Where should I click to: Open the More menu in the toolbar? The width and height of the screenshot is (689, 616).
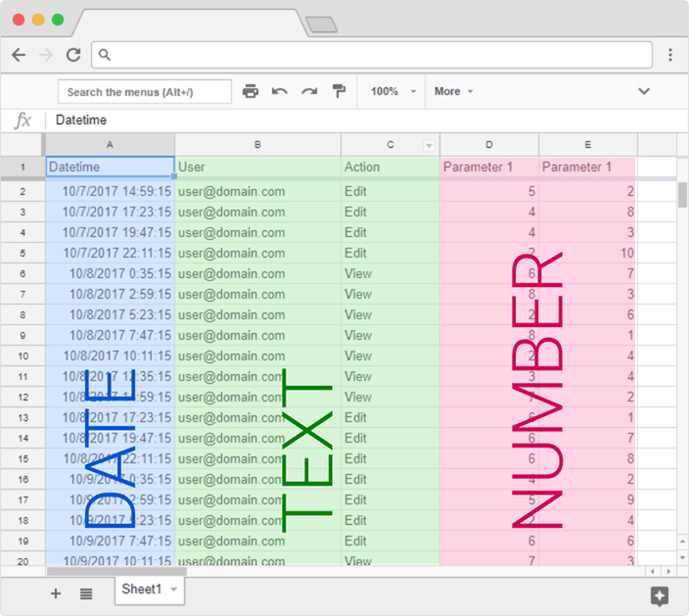453,91
